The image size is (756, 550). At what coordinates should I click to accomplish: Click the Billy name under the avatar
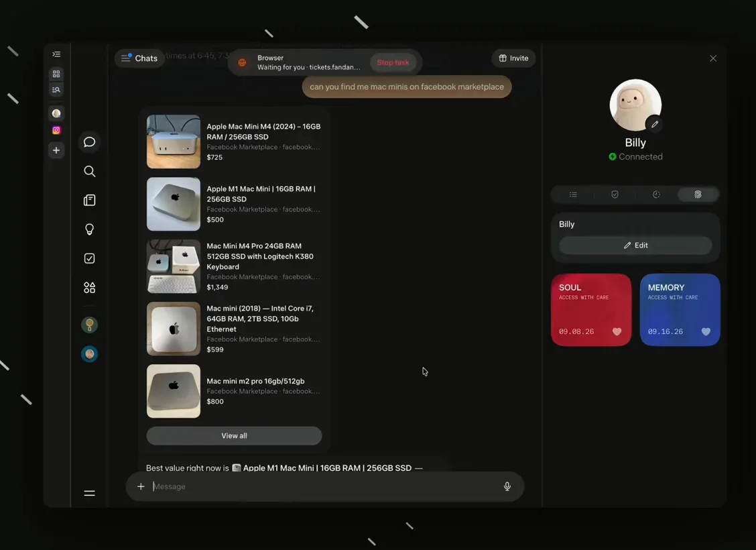[635, 143]
